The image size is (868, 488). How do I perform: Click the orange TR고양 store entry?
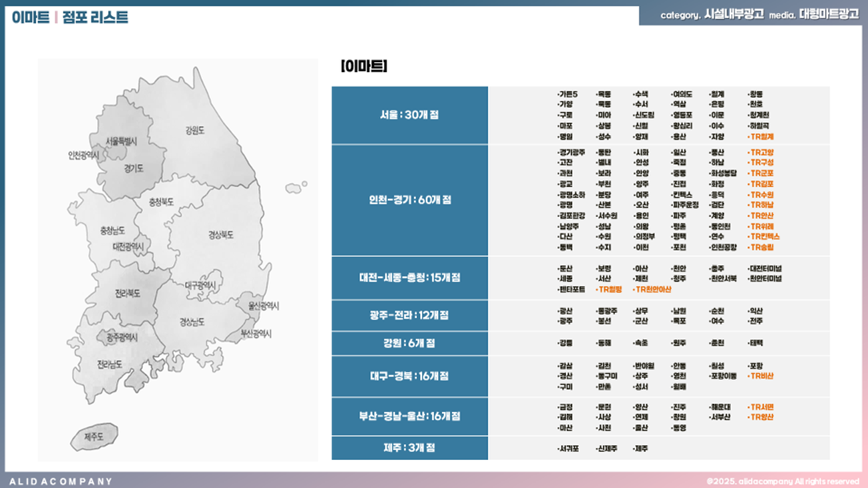pos(761,152)
